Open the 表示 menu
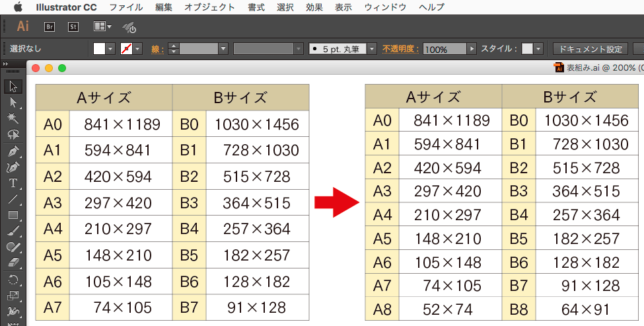Screen dimensions: 644x326 click(x=343, y=7)
